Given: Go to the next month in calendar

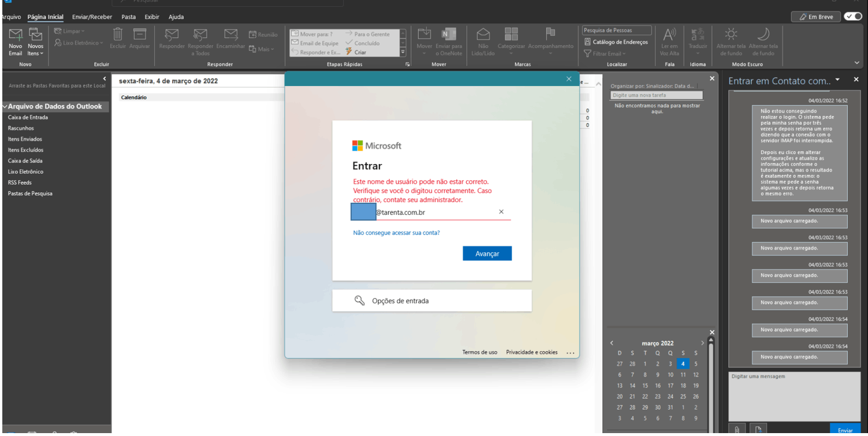Looking at the screenshot, I should point(702,343).
